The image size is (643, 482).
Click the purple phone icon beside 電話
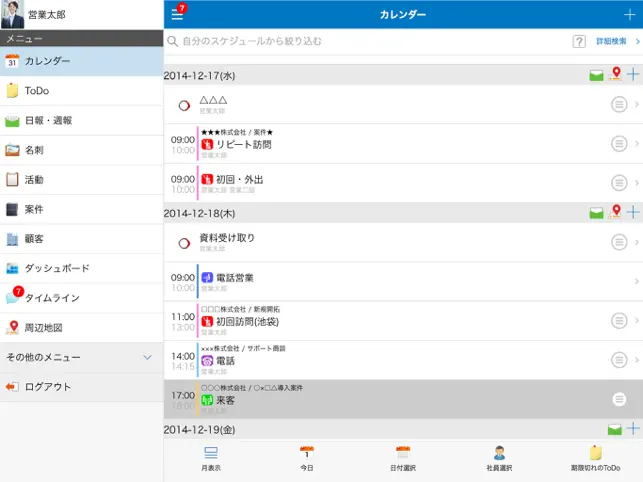[x=207, y=361]
